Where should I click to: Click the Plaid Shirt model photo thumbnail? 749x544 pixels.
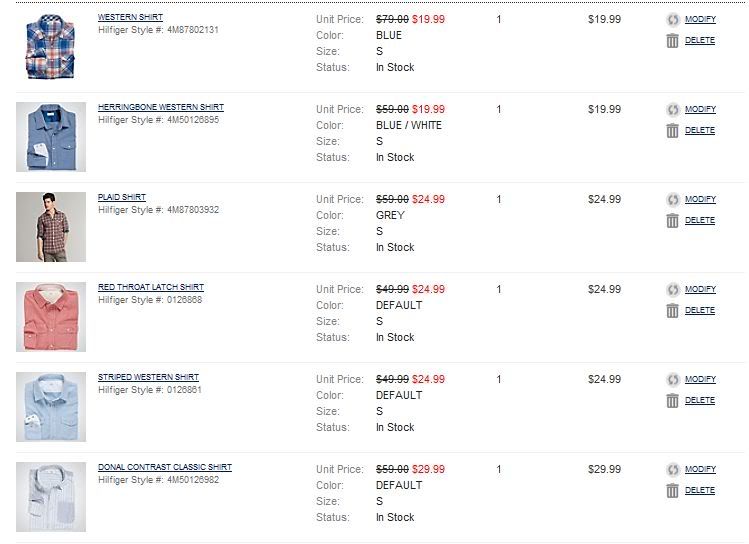tap(51, 227)
